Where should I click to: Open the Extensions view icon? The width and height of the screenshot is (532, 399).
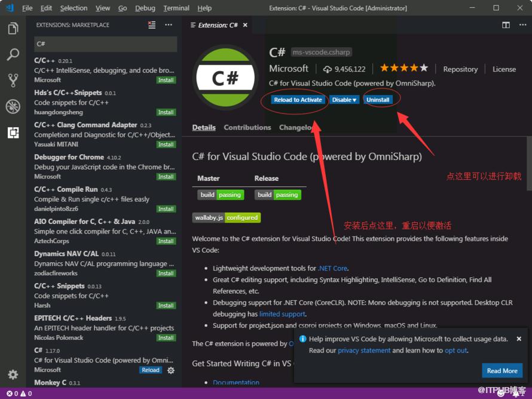pyautogui.click(x=13, y=133)
